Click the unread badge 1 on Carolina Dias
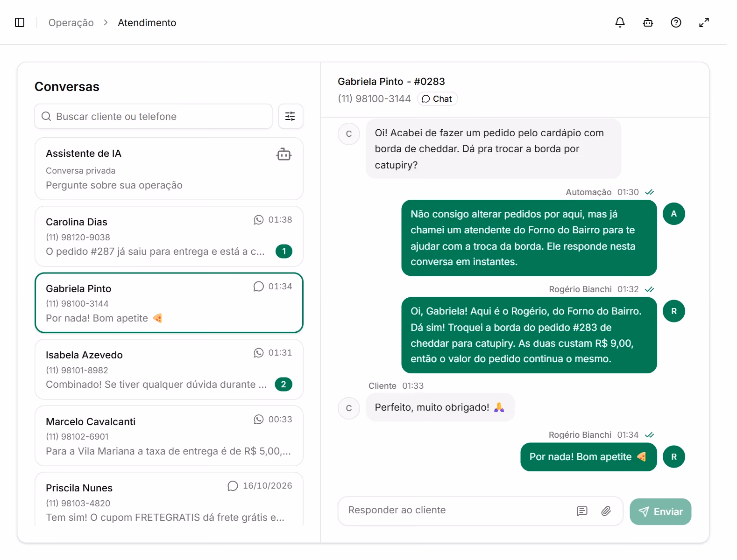The image size is (737, 560). [x=284, y=252]
